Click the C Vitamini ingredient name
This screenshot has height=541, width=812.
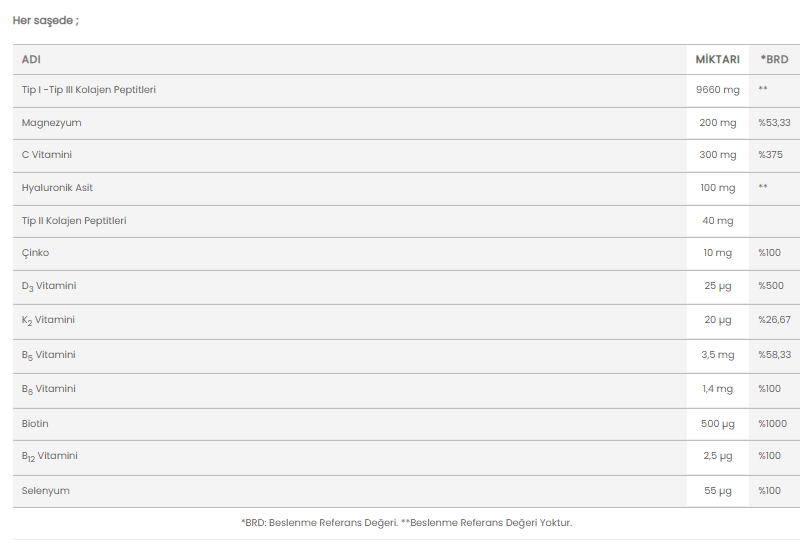[x=47, y=155]
